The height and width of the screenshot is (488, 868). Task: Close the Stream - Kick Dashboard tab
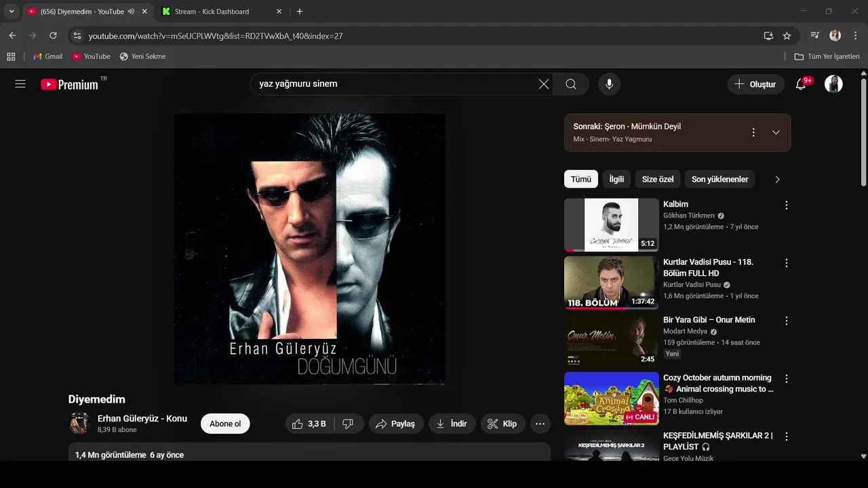point(279,12)
